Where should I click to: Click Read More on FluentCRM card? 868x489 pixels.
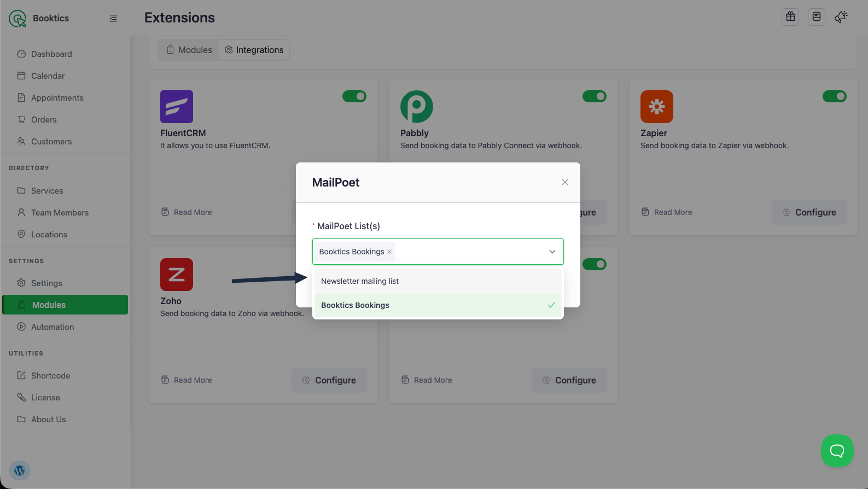[x=187, y=212]
